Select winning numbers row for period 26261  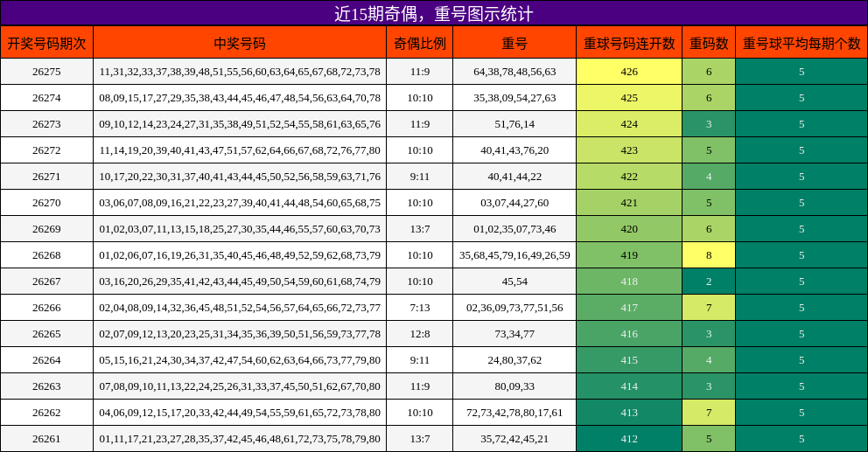click(x=240, y=439)
